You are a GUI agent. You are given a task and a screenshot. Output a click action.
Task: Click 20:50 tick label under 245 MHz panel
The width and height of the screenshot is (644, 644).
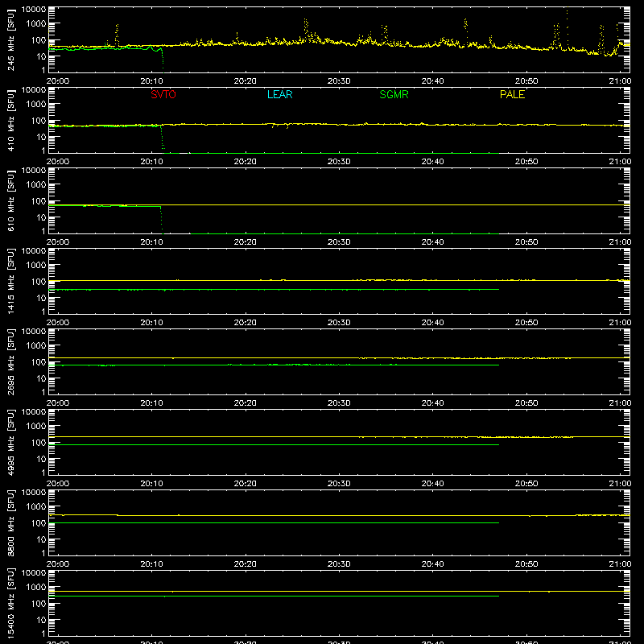[526, 81]
